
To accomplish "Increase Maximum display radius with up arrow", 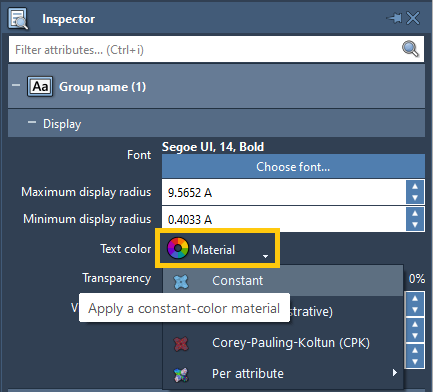I will [415, 186].
